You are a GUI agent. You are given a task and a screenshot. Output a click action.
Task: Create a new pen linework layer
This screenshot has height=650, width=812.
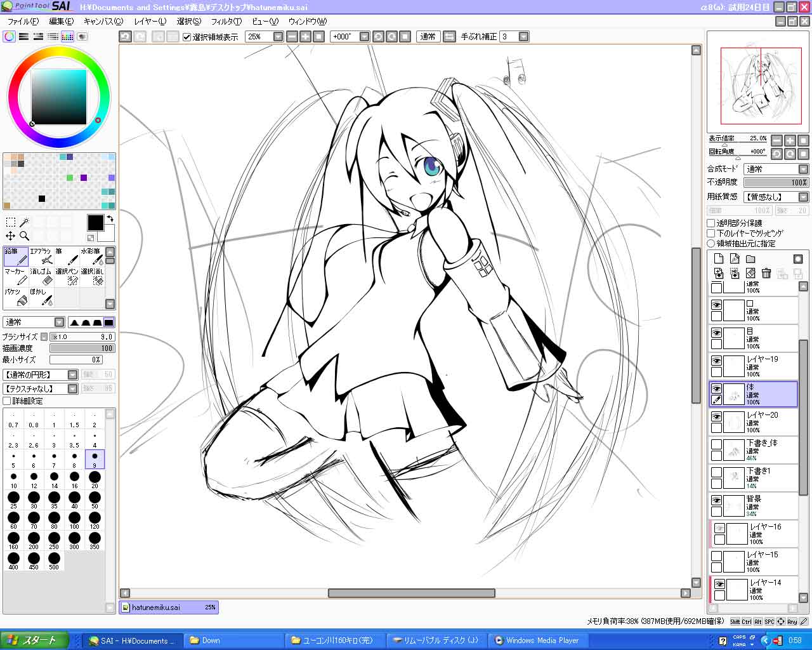click(x=735, y=258)
